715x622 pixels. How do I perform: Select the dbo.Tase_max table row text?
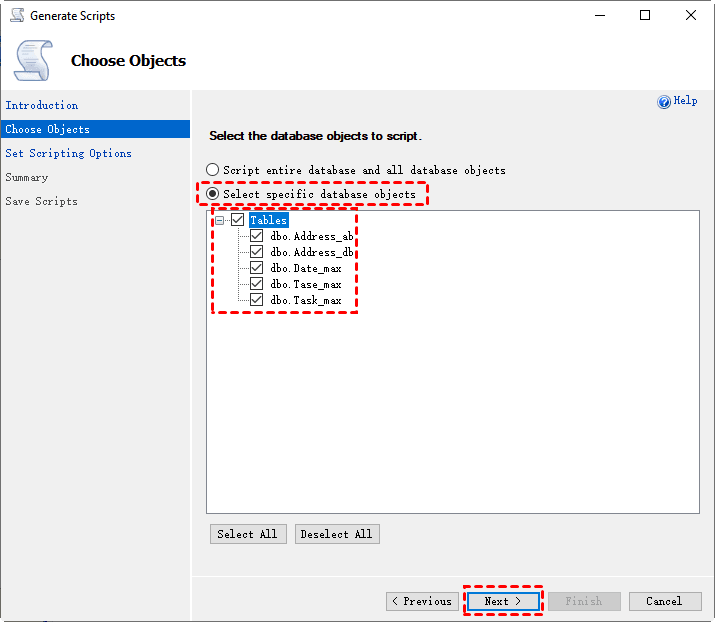click(x=306, y=284)
